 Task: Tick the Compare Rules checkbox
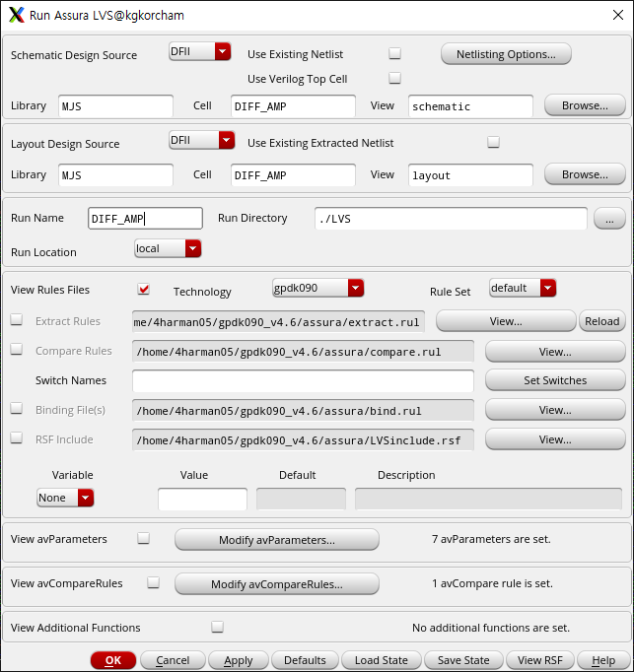coord(17,349)
